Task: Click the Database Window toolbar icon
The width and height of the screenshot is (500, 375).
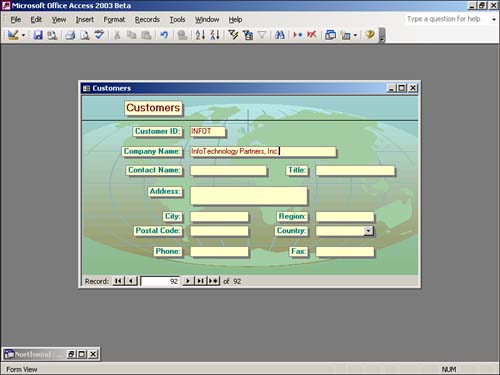Action: click(x=330, y=35)
